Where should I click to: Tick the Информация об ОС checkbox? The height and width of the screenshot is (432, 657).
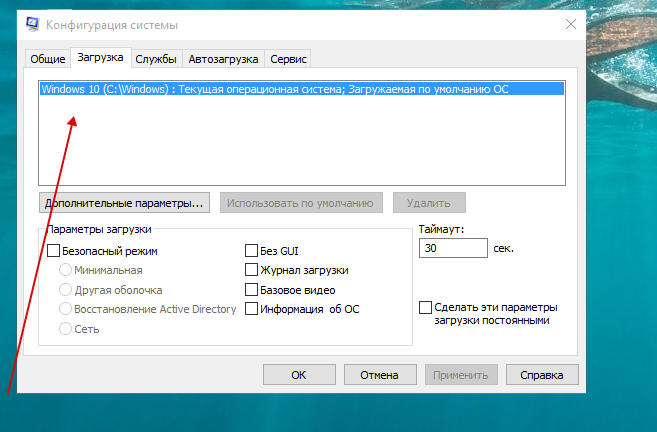click(x=252, y=309)
